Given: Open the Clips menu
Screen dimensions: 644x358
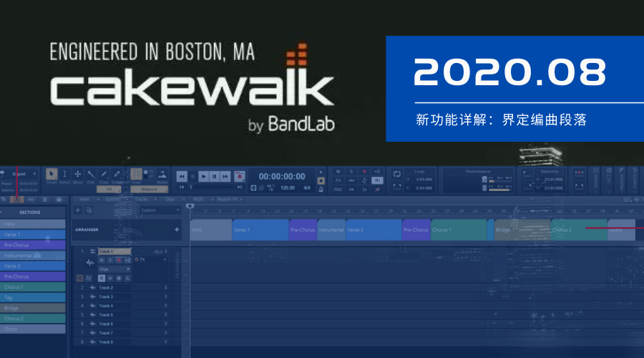Looking at the screenshot, I should 172,199.
